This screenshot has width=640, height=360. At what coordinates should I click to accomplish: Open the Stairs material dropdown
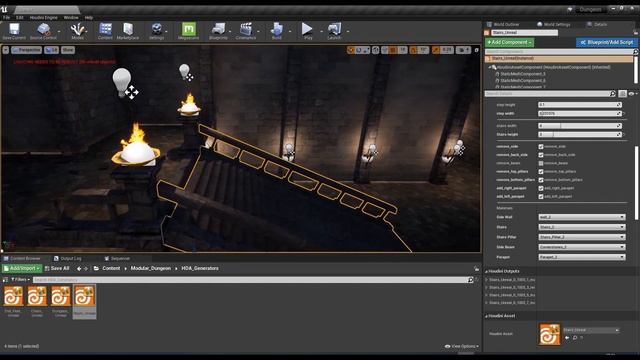582,227
